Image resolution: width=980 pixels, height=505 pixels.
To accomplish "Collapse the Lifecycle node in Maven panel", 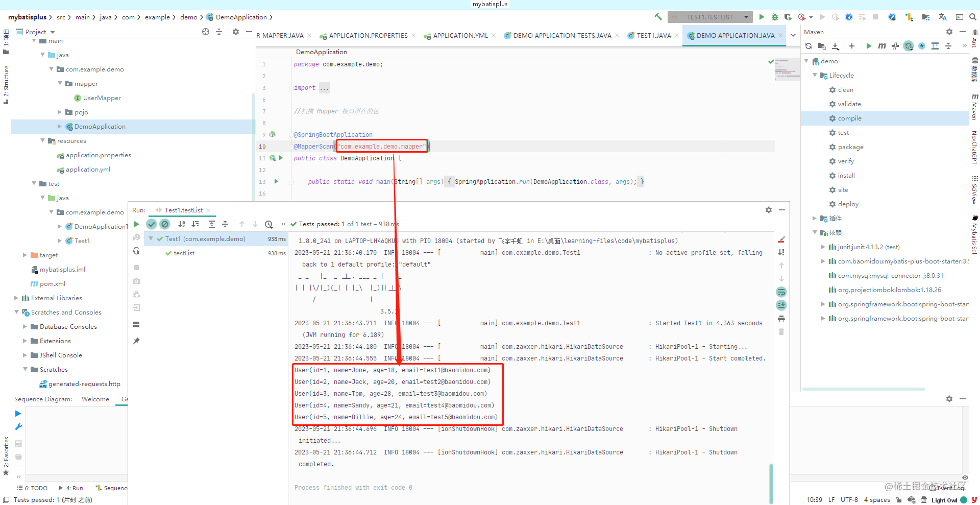I will tap(816, 75).
